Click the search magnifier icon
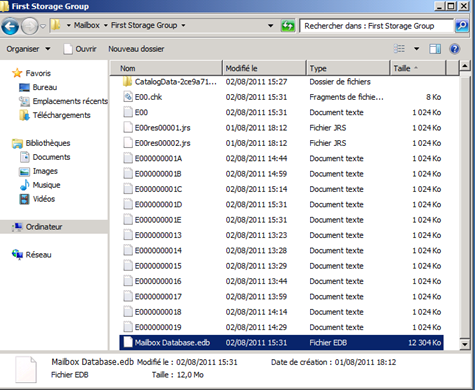Viewport: 475px width, 390px height. pos(462,26)
